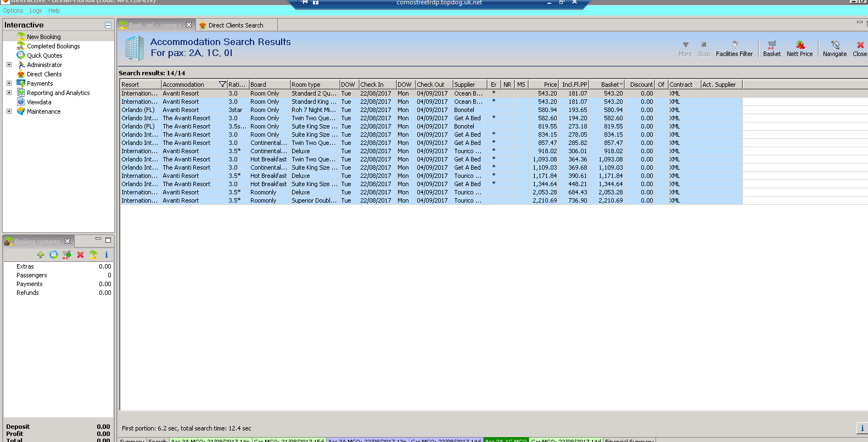Click the Passengers row in Booking contents
868x442 pixels.
pos(58,275)
